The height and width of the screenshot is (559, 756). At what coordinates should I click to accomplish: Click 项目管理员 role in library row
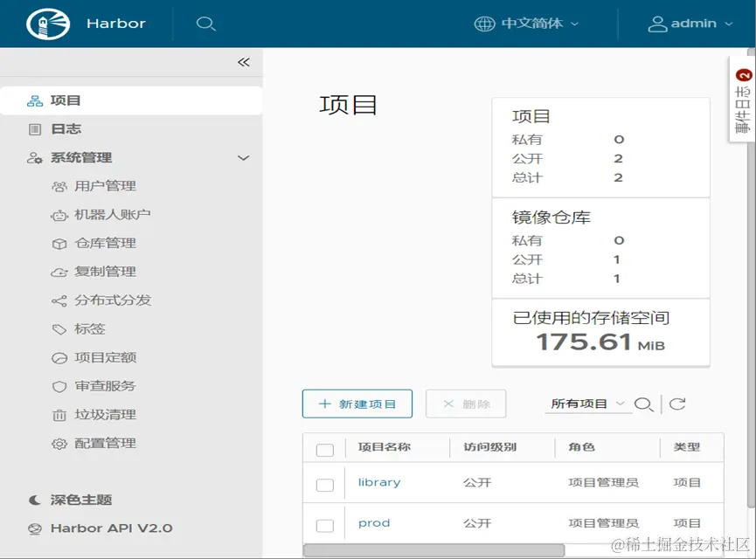coord(604,482)
